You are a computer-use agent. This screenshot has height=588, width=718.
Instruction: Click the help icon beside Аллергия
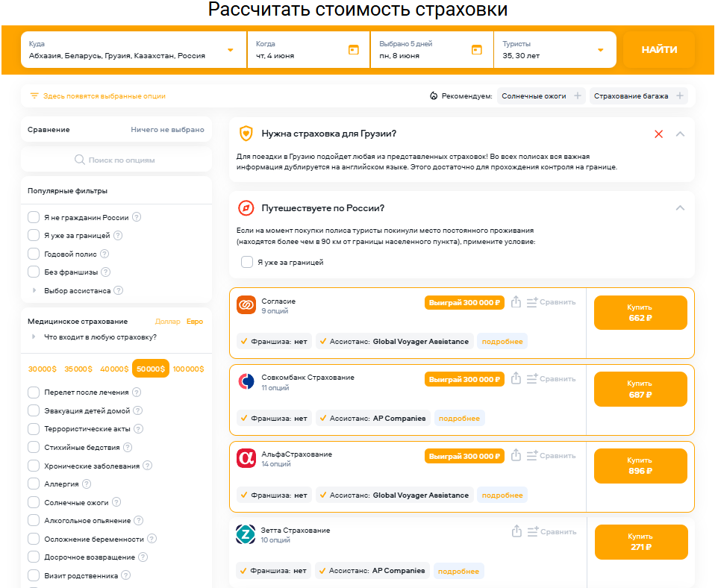pyautogui.click(x=87, y=484)
